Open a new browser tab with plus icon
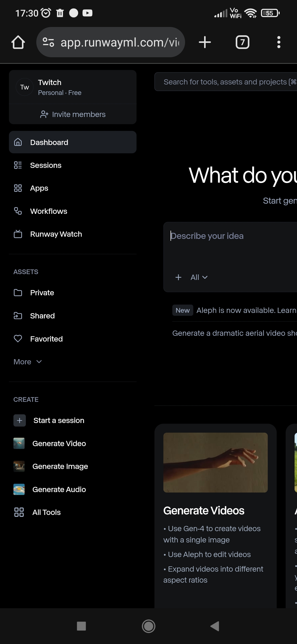This screenshot has width=297, height=644. click(x=205, y=42)
